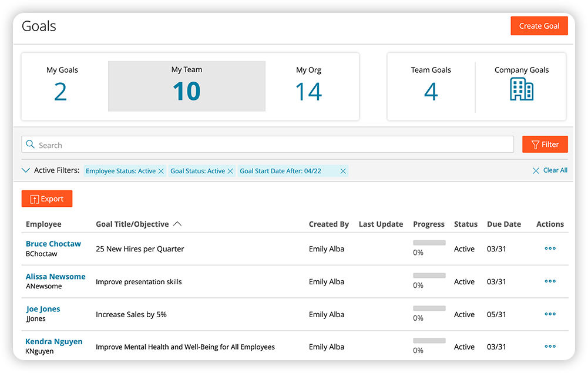Open actions menu for Joe Jones's goal
588x373 pixels.
(550, 314)
